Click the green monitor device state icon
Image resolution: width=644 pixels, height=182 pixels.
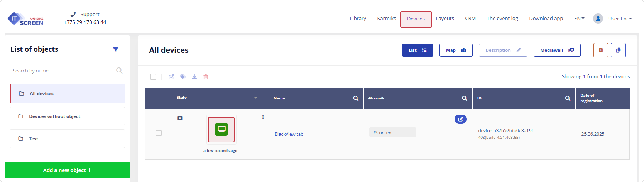point(221,129)
